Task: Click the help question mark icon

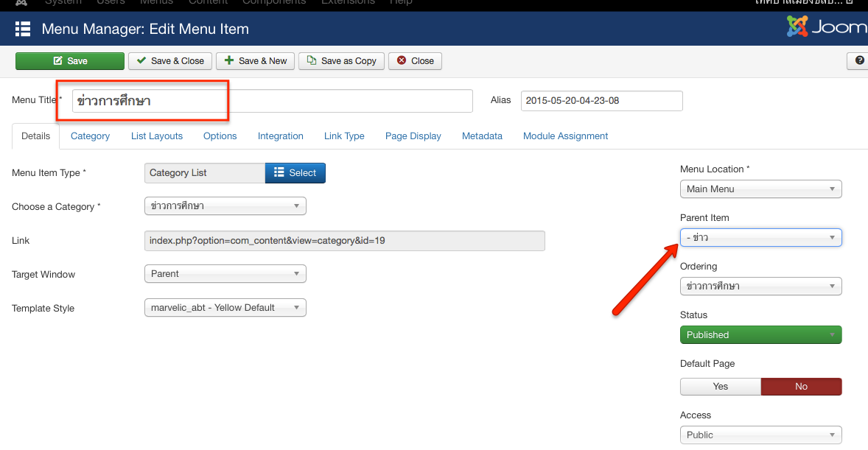Action: click(859, 61)
